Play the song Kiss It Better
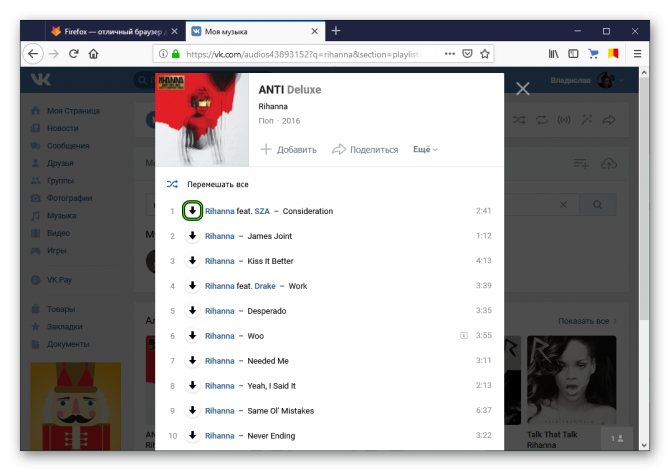This screenshot has height=471, width=670. (270, 261)
